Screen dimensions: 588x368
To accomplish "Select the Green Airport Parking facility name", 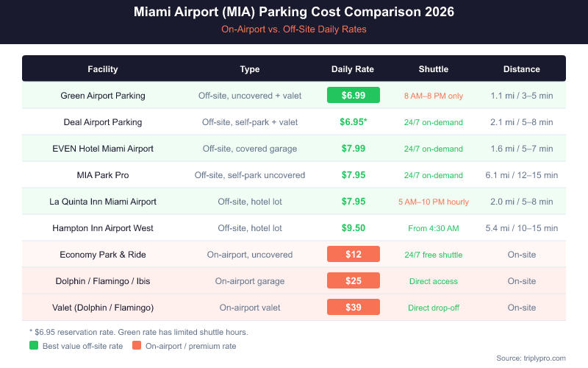I will (103, 96).
